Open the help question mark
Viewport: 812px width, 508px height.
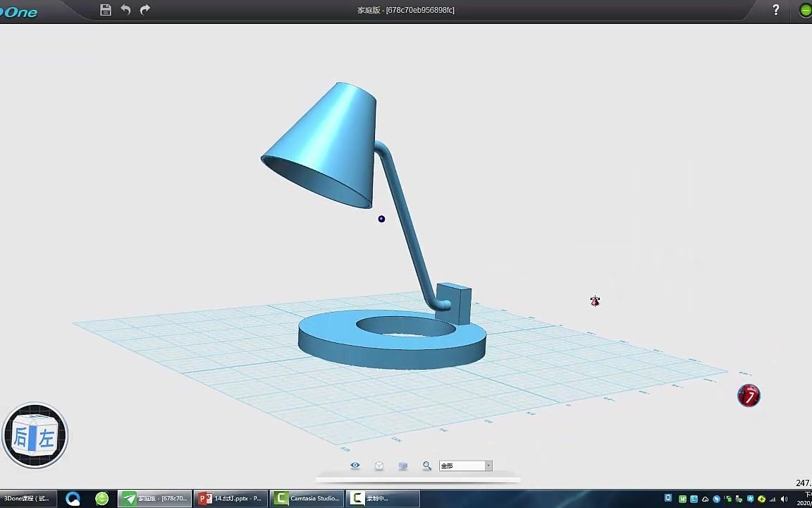click(776, 9)
